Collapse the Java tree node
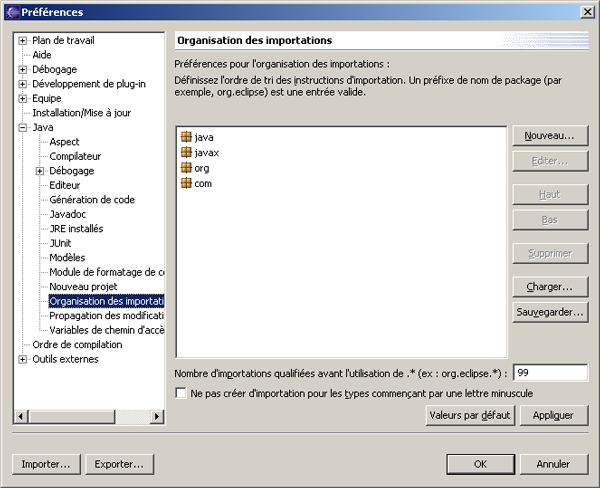 point(23,128)
